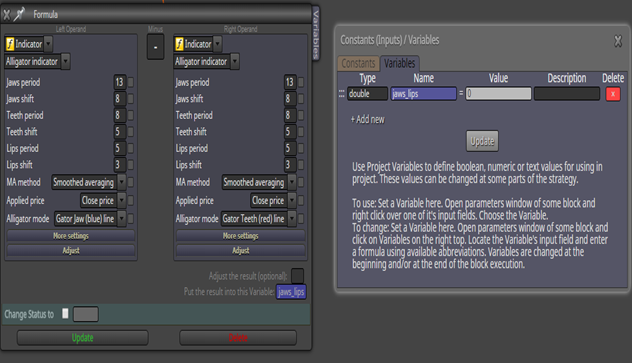This screenshot has height=363, width=632.
Task: Close the Formula window with X icon
Action: pos(7,15)
